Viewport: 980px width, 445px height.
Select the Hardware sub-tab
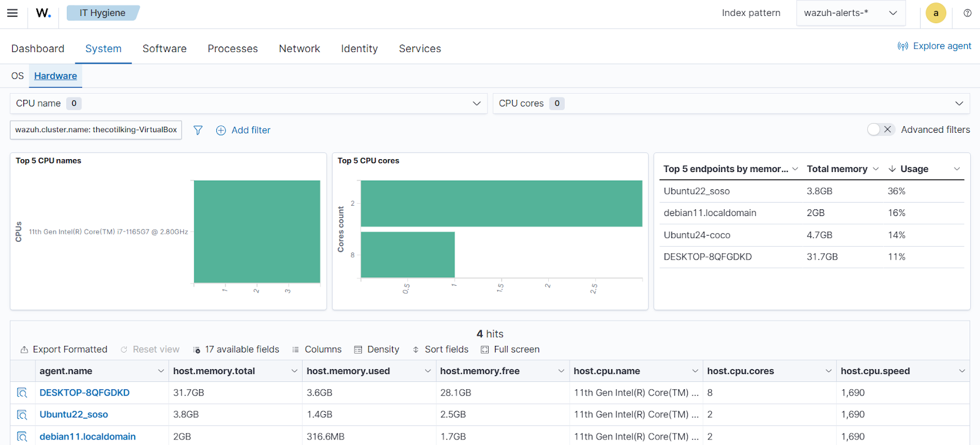[56, 76]
